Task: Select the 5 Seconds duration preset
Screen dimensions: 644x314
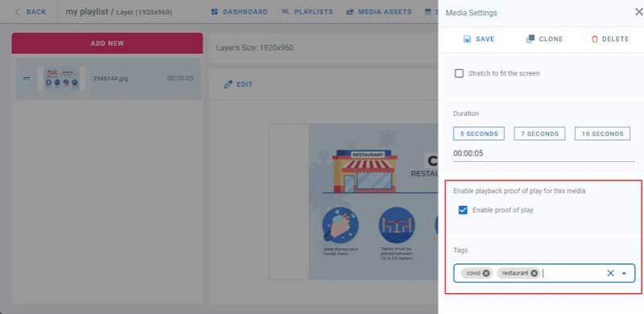Action: tap(479, 134)
